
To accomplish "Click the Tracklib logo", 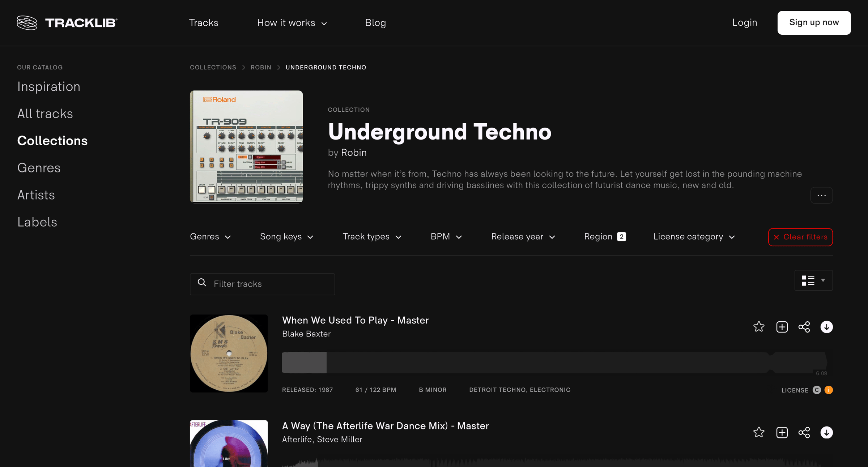I will tap(67, 23).
